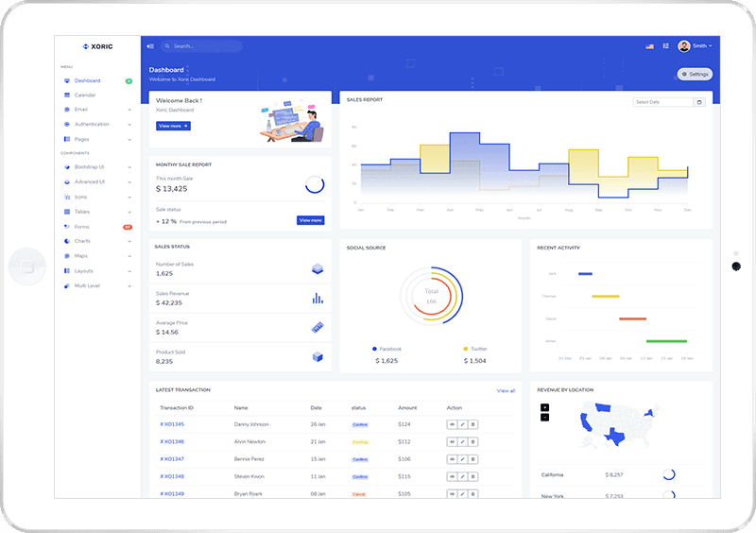
Task: Toggle Twitter series in Social Source legend
Action: [x=474, y=349]
